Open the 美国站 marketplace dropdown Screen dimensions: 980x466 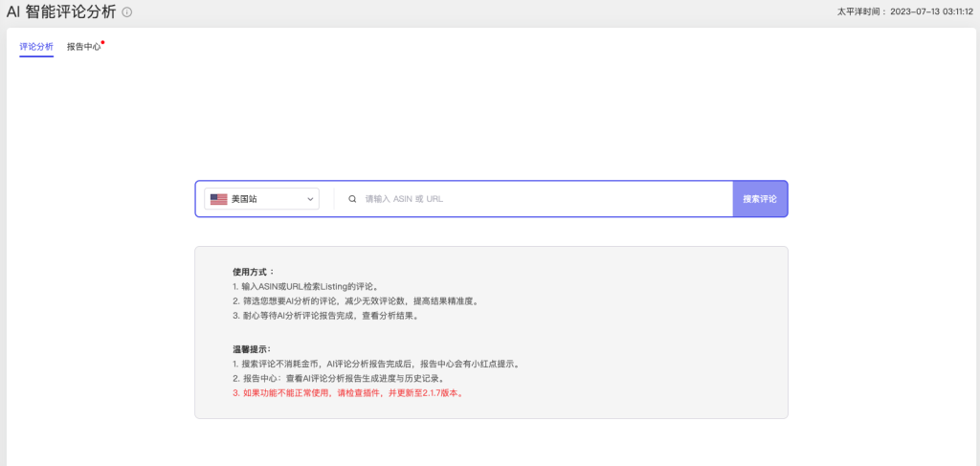(x=262, y=199)
